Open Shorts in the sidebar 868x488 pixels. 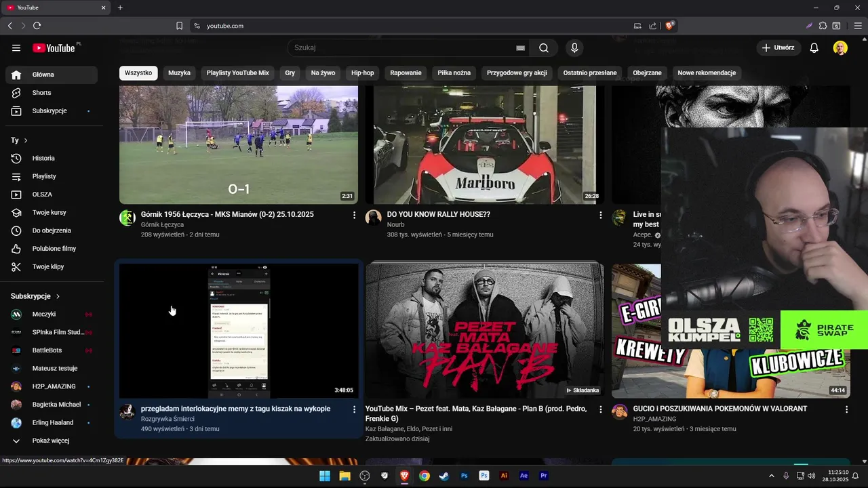(52, 93)
